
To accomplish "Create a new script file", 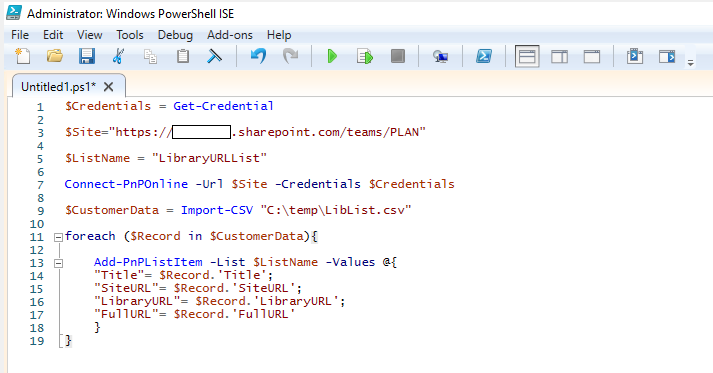I will pos(22,56).
